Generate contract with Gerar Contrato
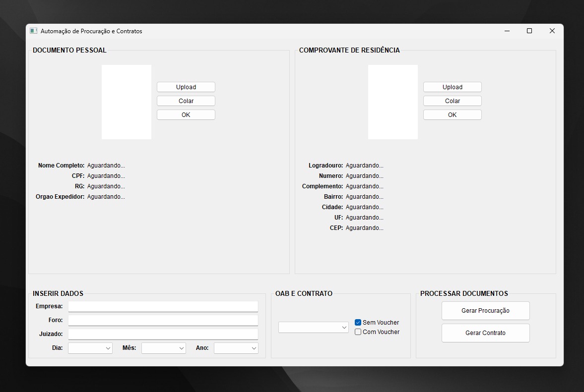This screenshot has width=584, height=392. click(x=485, y=333)
